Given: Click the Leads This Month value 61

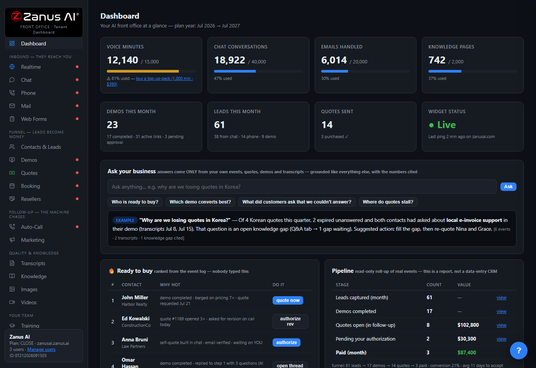Looking at the screenshot, I should pyautogui.click(x=219, y=125).
